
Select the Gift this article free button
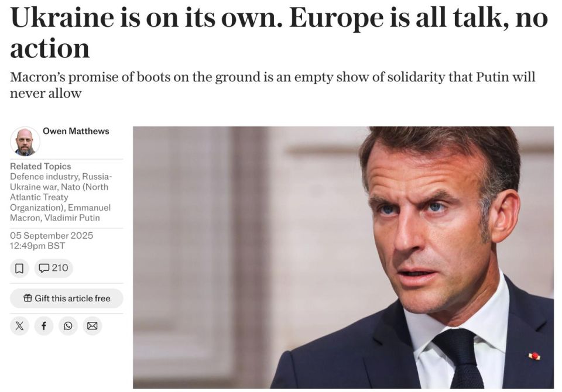66,298
